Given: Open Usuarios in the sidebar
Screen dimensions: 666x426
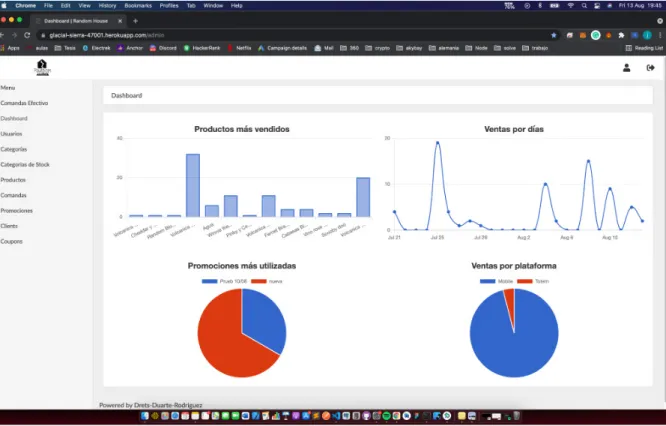Looking at the screenshot, I should coord(11,134).
